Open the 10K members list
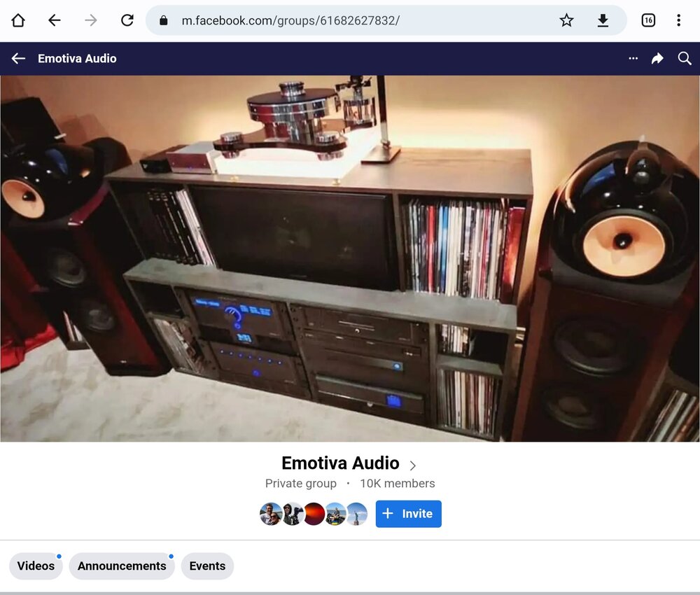 pyautogui.click(x=397, y=484)
